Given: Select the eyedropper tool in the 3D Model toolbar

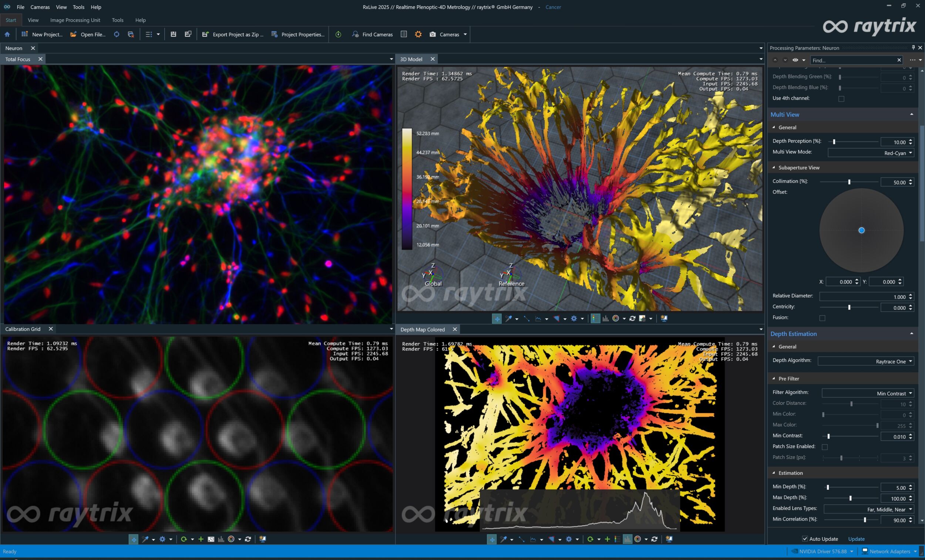Looking at the screenshot, I should [509, 319].
